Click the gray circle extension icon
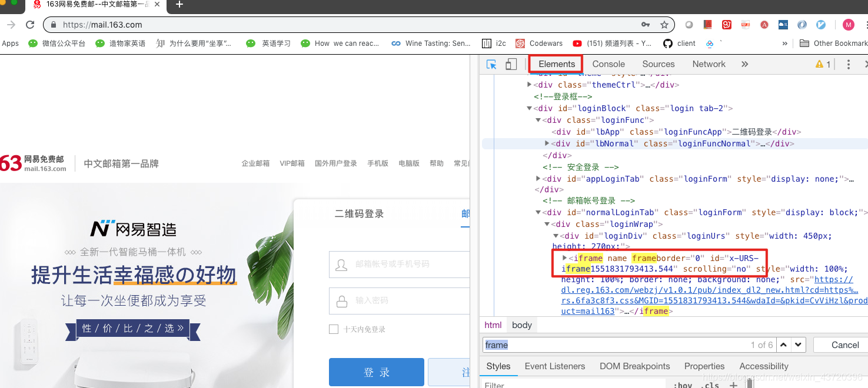868x388 pixels. 689,25
